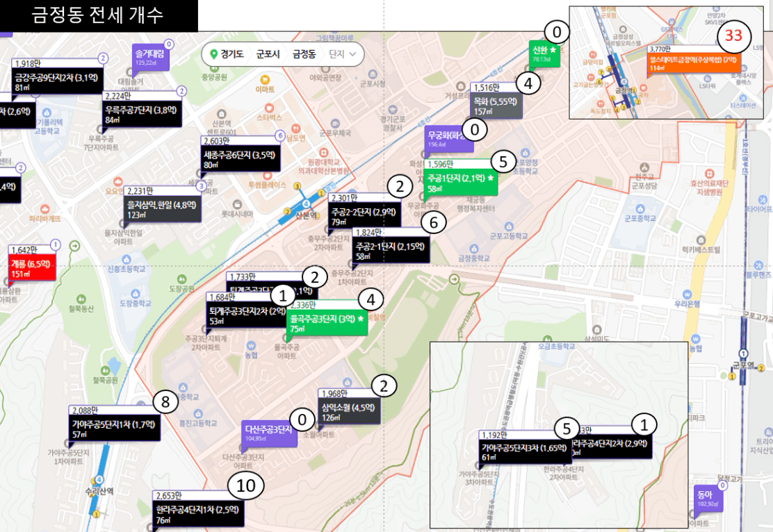Open the gray 목화 price marker
This screenshot has height=532, width=773.
(496, 101)
